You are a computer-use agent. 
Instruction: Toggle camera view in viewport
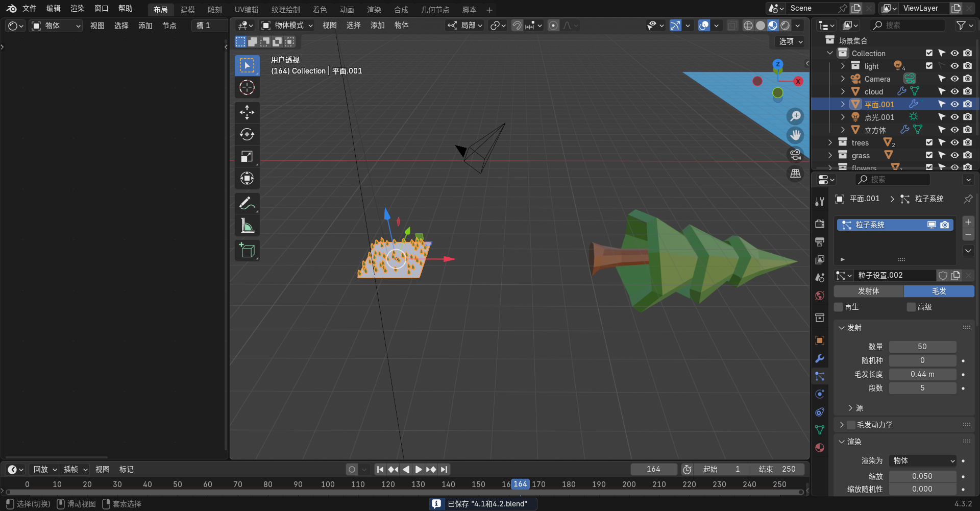pyautogui.click(x=795, y=154)
